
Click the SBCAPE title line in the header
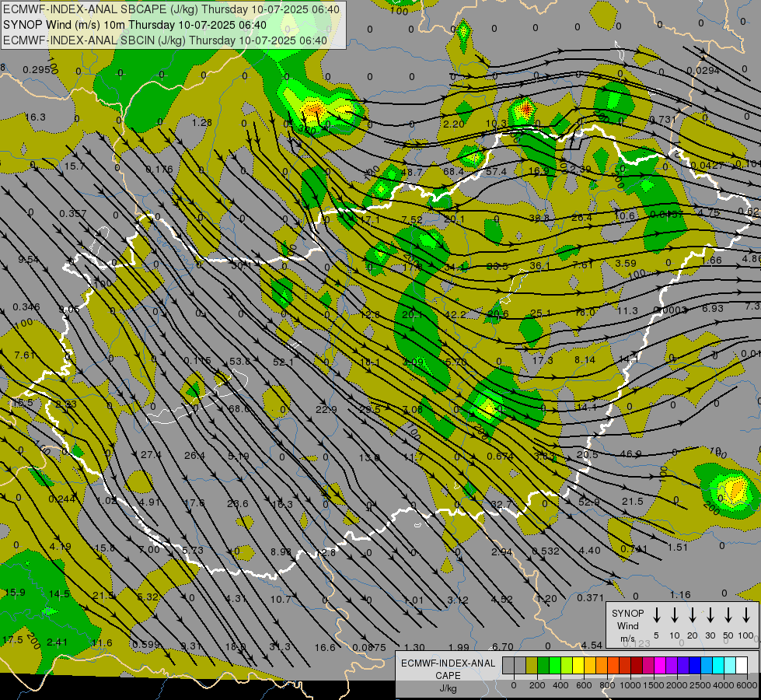pos(171,9)
